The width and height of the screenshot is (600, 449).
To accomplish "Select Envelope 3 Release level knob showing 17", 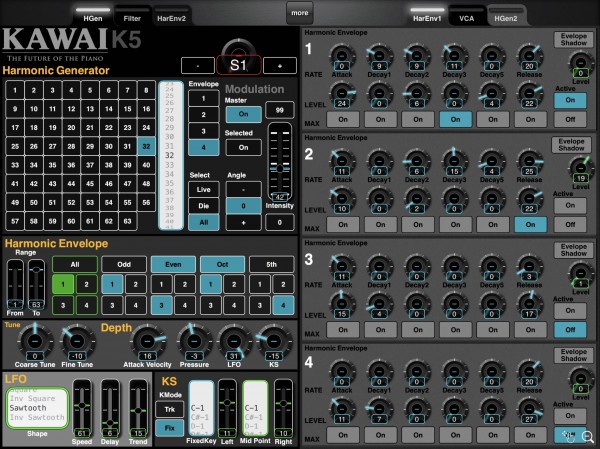I will [530, 304].
